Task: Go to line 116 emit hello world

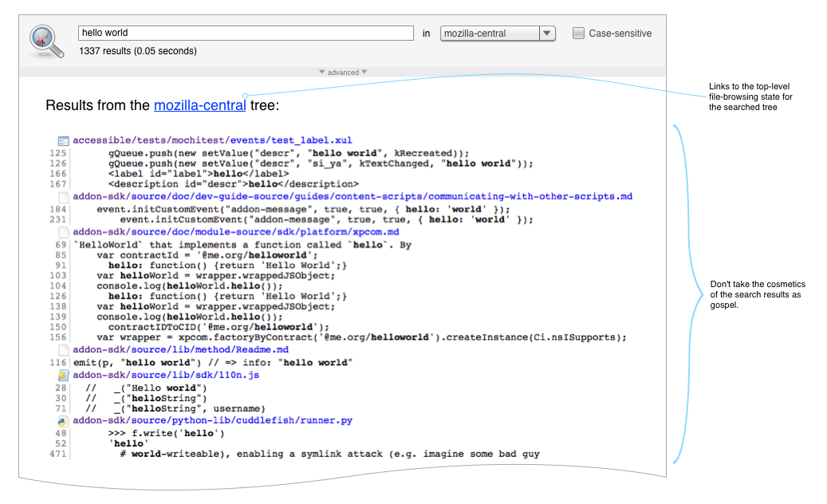Action: 58,363
